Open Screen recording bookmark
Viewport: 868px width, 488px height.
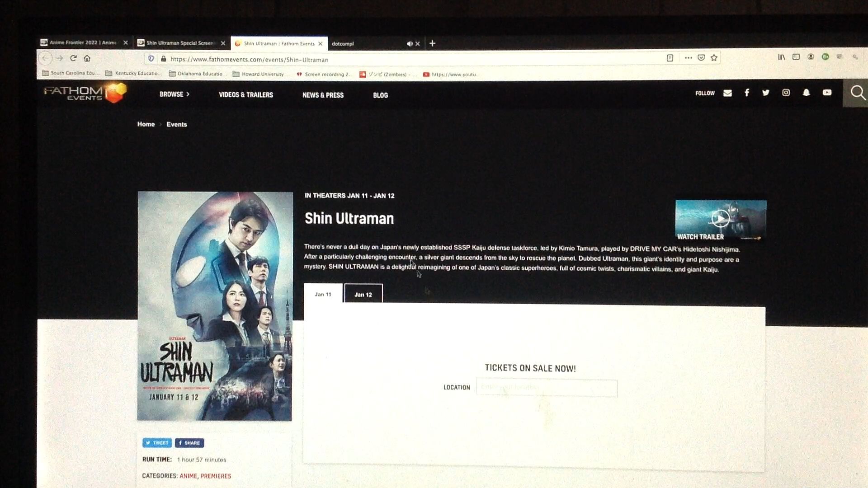[323, 74]
